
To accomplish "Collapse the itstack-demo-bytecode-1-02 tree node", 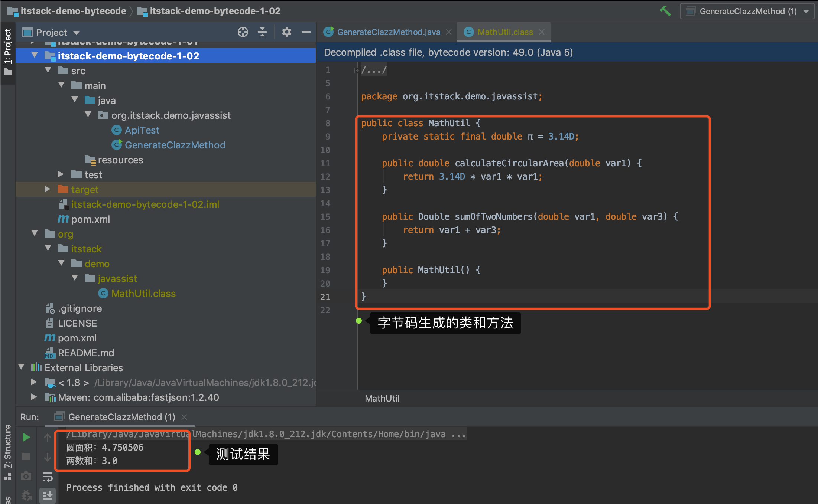I will (35, 55).
